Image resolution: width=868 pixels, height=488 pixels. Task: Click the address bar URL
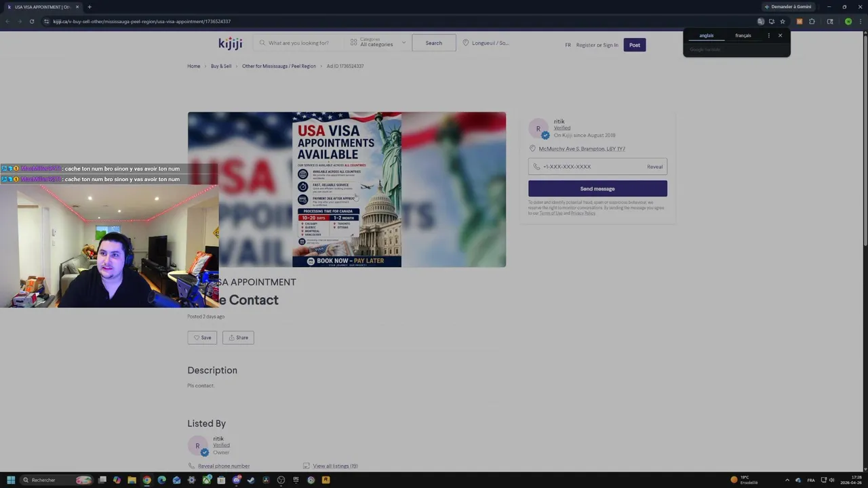(142, 21)
